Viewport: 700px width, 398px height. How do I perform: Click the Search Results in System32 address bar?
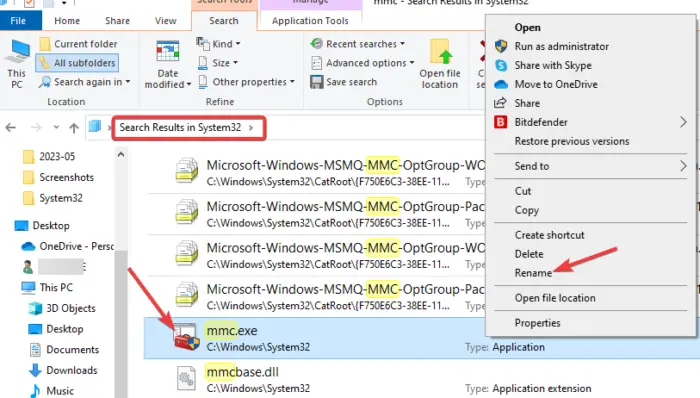coord(188,128)
